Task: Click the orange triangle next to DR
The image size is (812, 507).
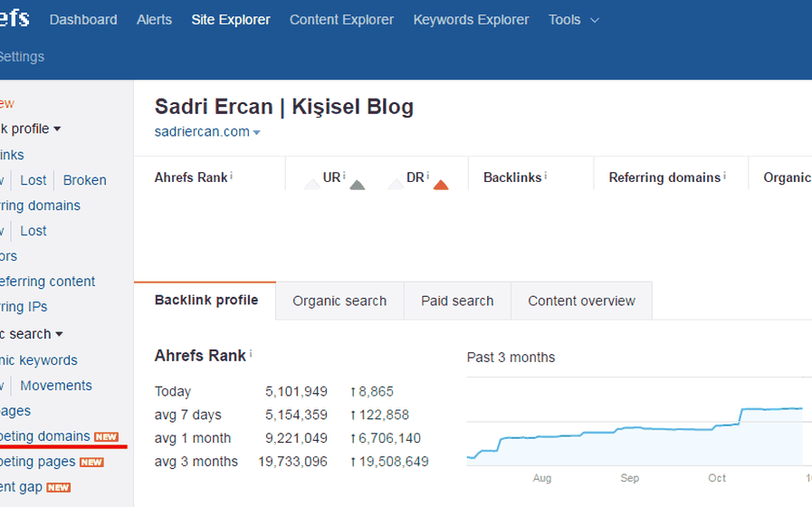Action: (441, 185)
